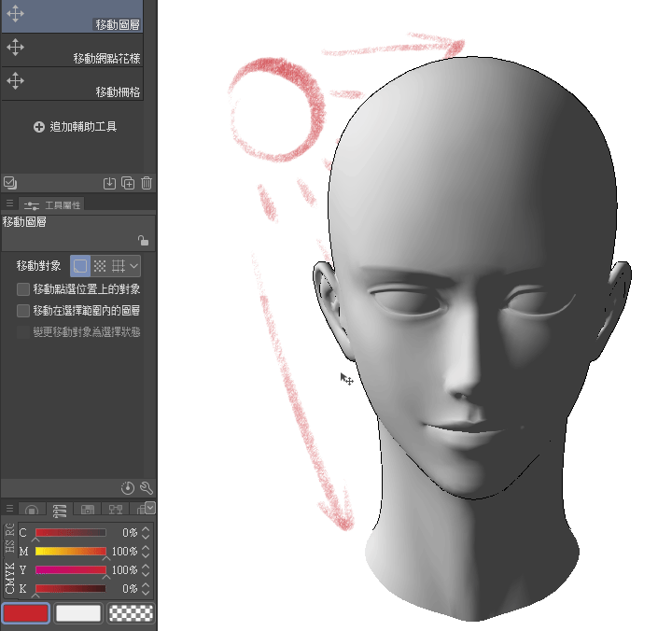Image resolution: width=672 pixels, height=631 pixels.
Task: Switch to the intermediate color tab
Action: tap(116, 510)
